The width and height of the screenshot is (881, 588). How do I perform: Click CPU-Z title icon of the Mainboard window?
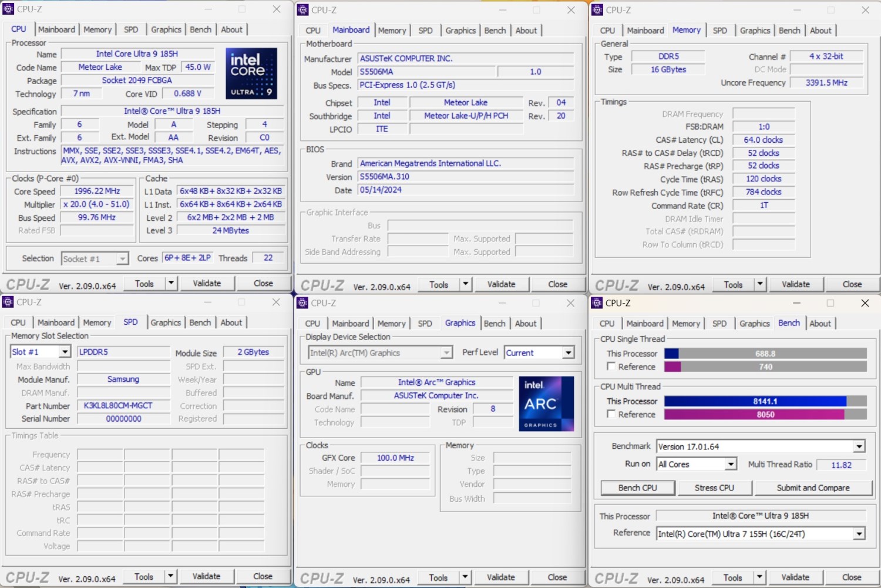click(x=302, y=10)
